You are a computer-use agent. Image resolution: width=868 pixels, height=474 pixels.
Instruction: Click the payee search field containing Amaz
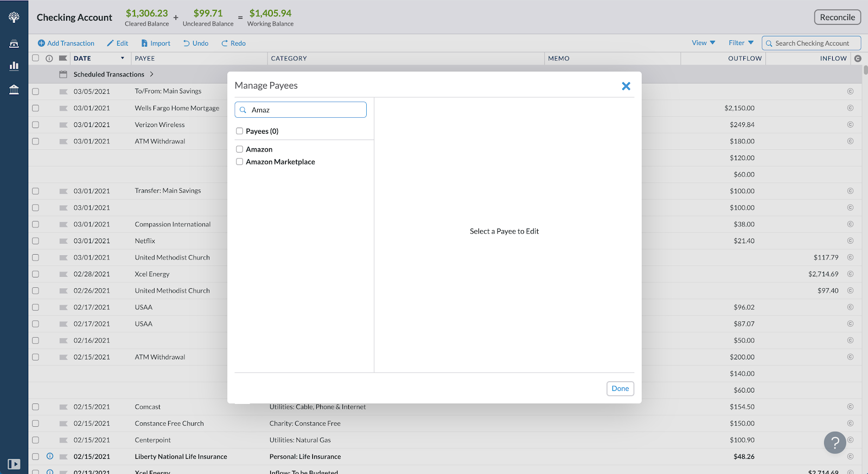[x=301, y=110]
